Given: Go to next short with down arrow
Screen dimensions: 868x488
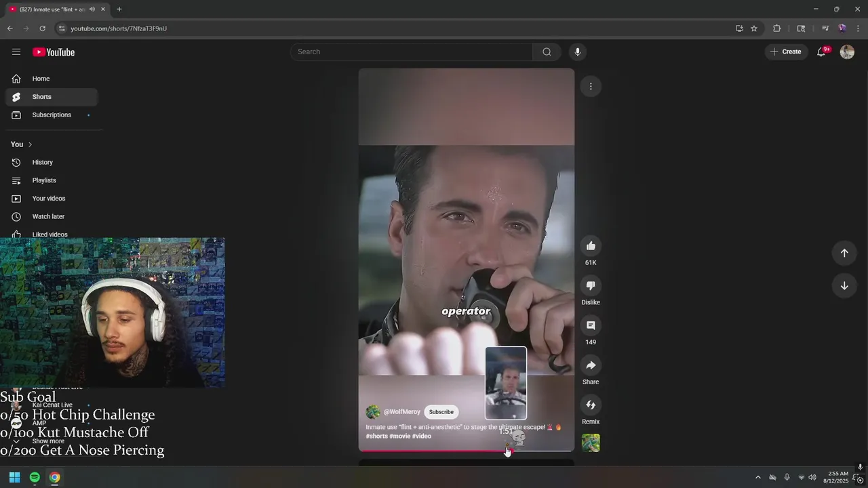Looking at the screenshot, I should (844, 286).
